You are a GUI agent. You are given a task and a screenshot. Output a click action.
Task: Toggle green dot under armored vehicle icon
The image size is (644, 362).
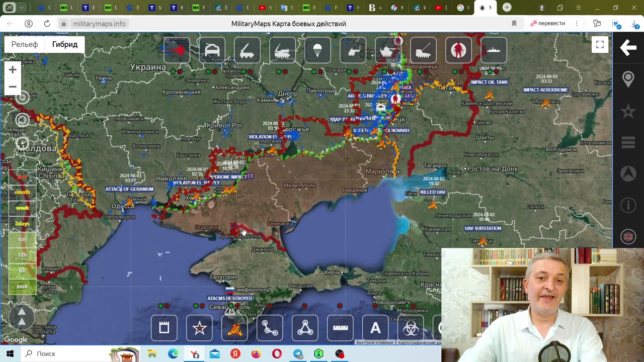[x=209, y=71]
